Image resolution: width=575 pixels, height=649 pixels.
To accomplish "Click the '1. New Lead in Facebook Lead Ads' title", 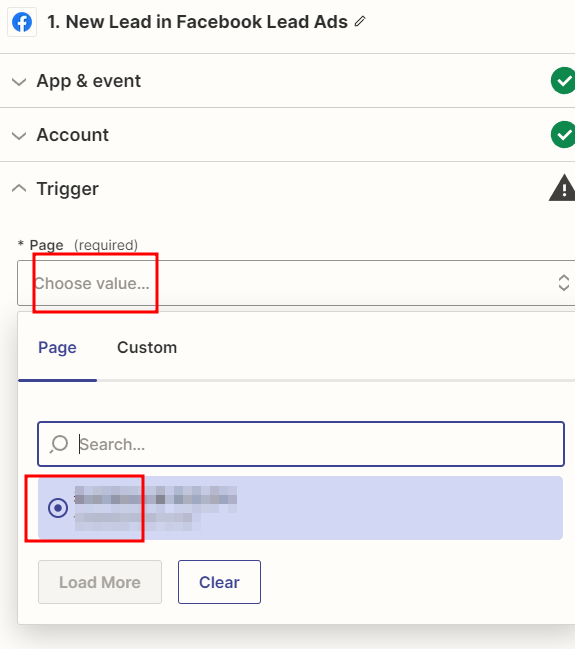I will pyautogui.click(x=197, y=22).
